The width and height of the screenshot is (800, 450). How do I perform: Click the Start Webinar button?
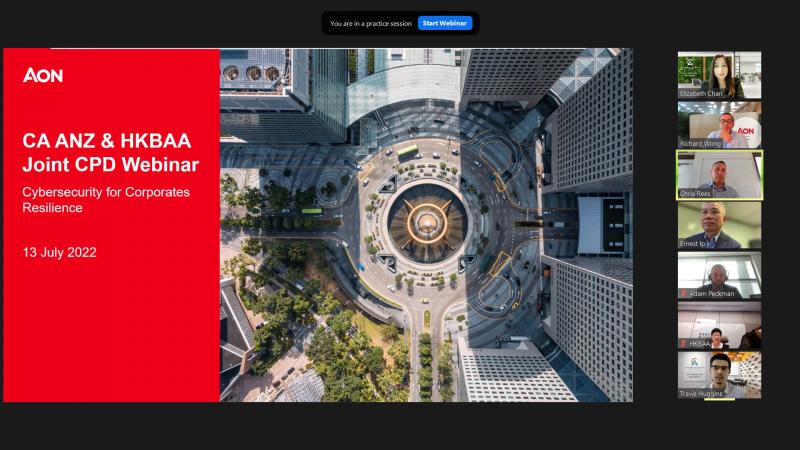coord(445,23)
